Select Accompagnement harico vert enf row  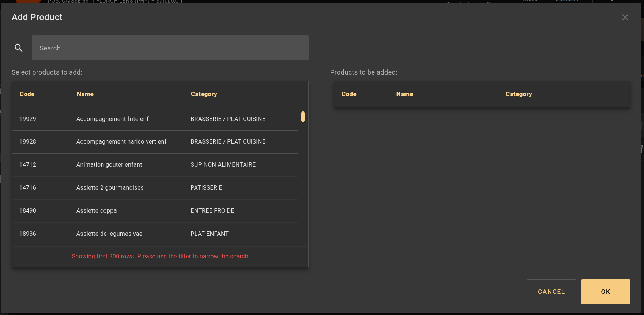(x=121, y=142)
